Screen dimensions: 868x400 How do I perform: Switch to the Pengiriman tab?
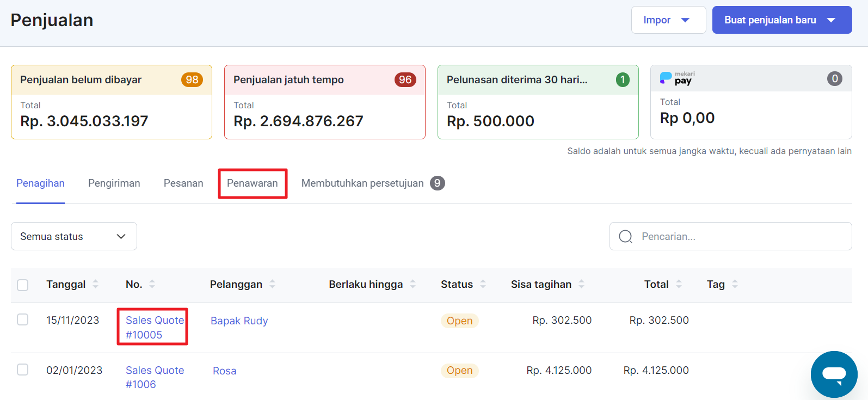tap(114, 183)
